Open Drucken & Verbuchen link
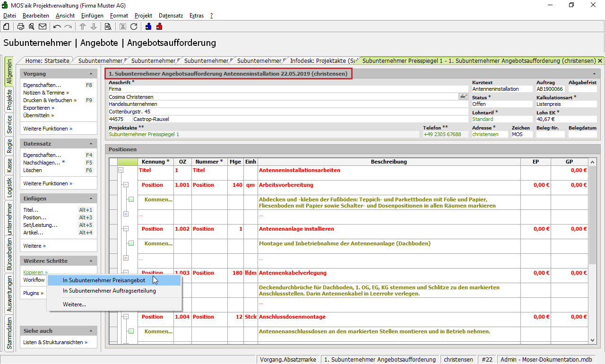 tap(47, 100)
